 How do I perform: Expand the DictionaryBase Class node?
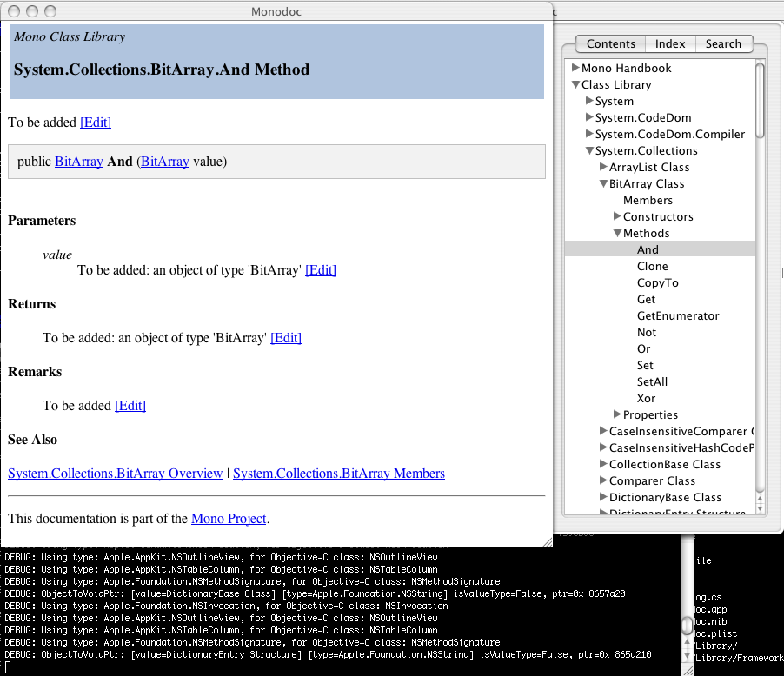(x=603, y=496)
